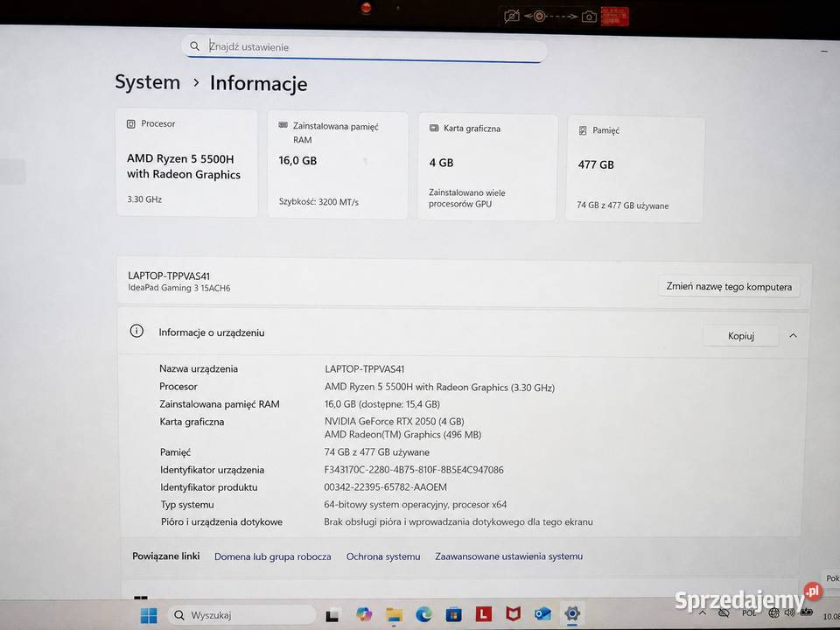Image resolution: width=840 pixels, height=630 pixels.
Task: Select 16,0 GB (dostępne: 15,4 GB) value
Action: pyautogui.click(x=382, y=404)
